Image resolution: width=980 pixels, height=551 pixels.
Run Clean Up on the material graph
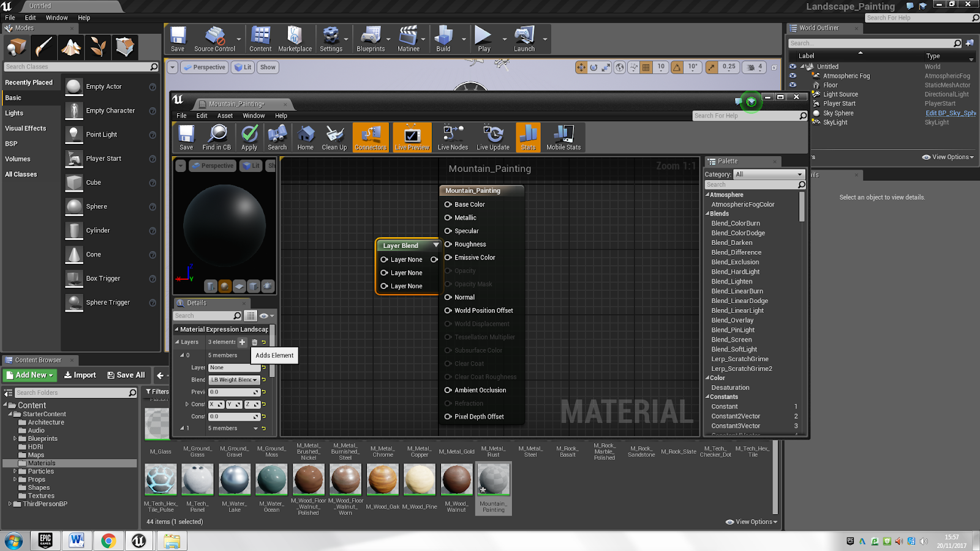point(334,137)
